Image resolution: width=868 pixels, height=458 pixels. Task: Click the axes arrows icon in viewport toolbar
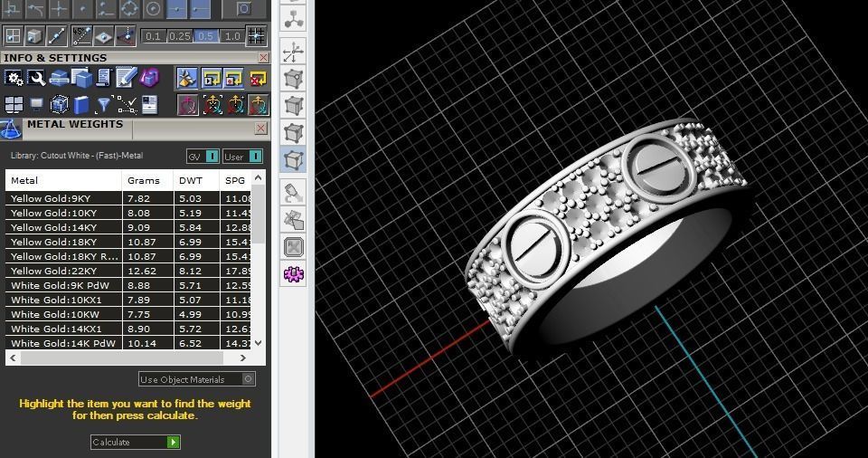point(293,52)
